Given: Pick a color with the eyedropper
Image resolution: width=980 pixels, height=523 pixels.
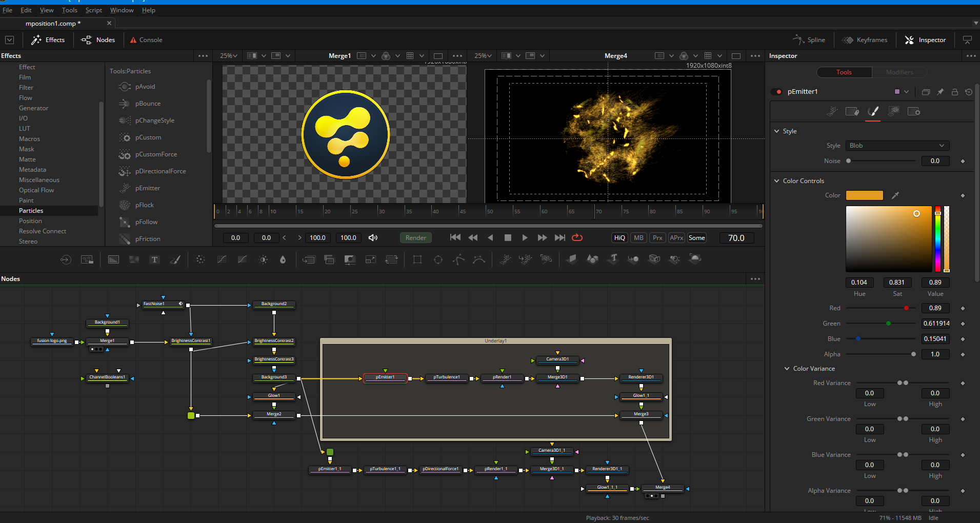Looking at the screenshot, I should pos(895,195).
